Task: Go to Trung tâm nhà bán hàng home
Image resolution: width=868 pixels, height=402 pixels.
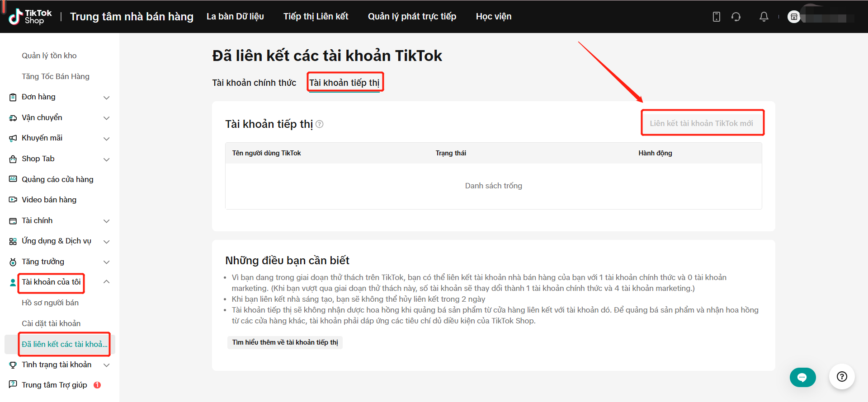Action: tap(132, 17)
